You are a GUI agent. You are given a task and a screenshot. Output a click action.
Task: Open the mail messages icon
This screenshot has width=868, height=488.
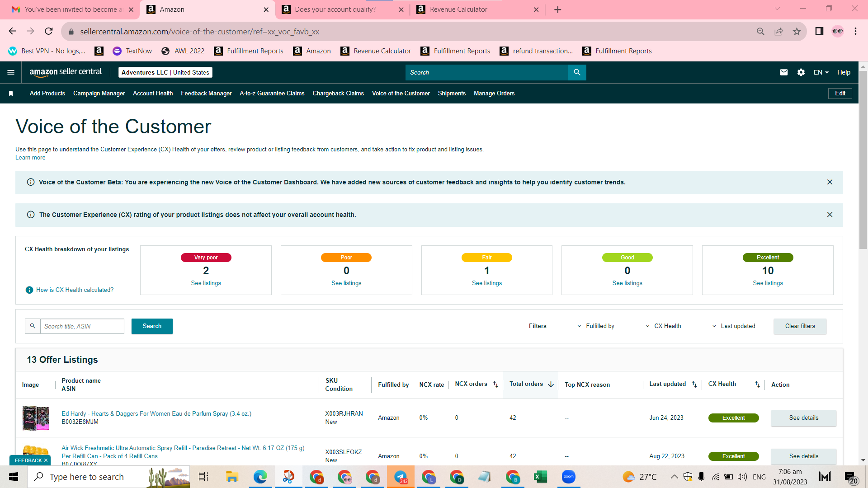click(784, 72)
